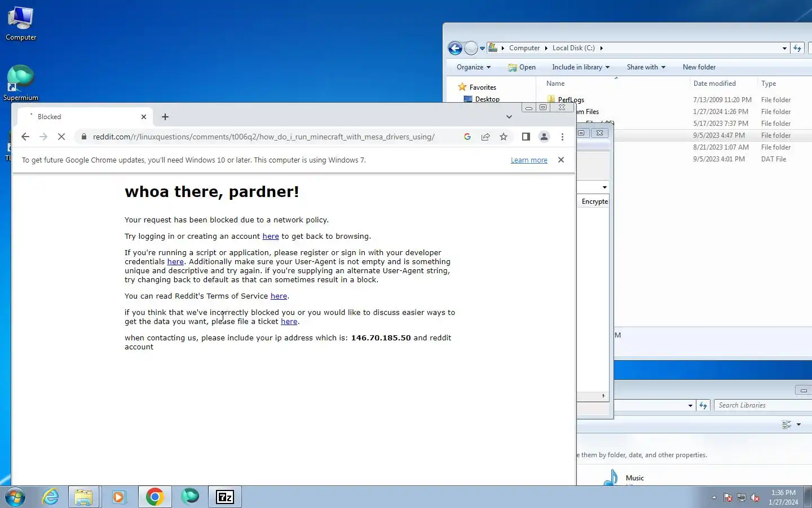Open the Supermium desktop shortcut
This screenshot has height=508, width=812.
click(21, 83)
